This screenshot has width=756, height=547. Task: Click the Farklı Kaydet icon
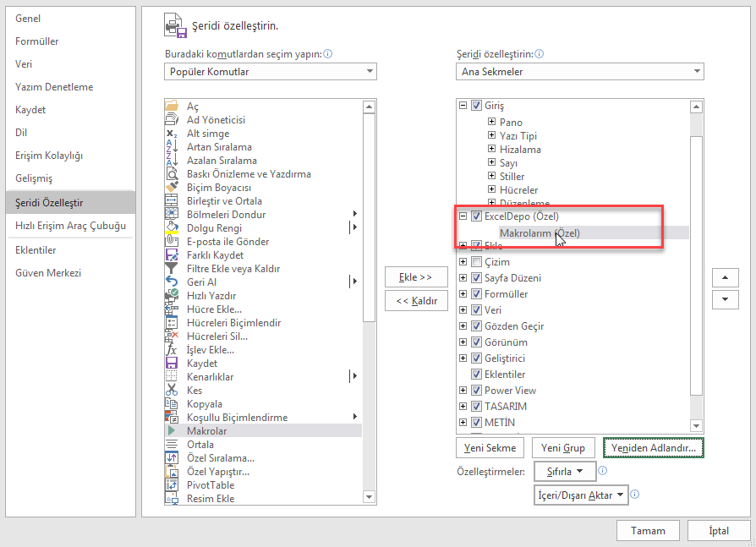[172, 254]
